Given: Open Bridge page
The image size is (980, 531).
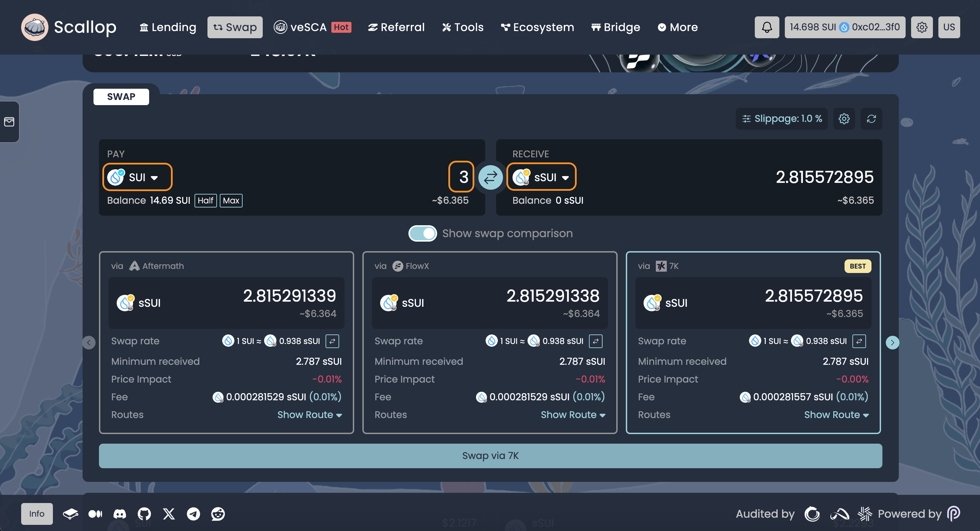Looking at the screenshot, I should tap(616, 27).
